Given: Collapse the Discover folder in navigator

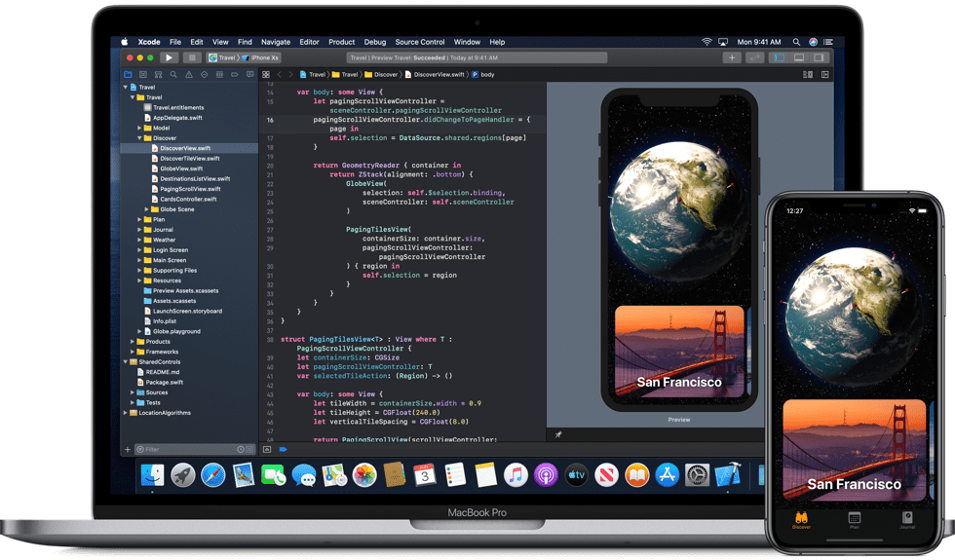Looking at the screenshot, I should point(139,138).
